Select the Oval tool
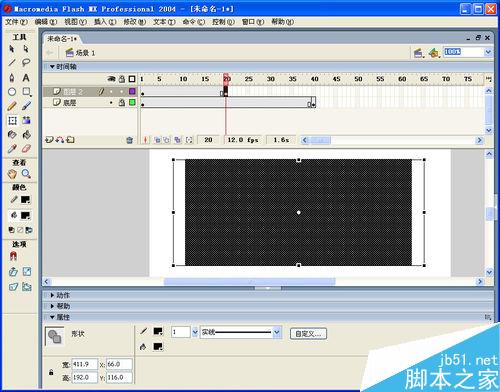This screenshot has width=500, height=392. pos(12,92)
